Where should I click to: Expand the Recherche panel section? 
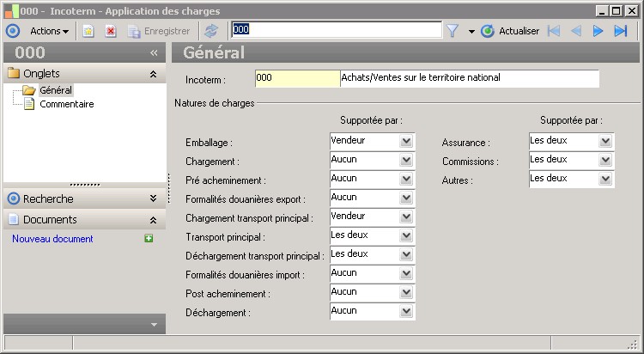(153, 198)
